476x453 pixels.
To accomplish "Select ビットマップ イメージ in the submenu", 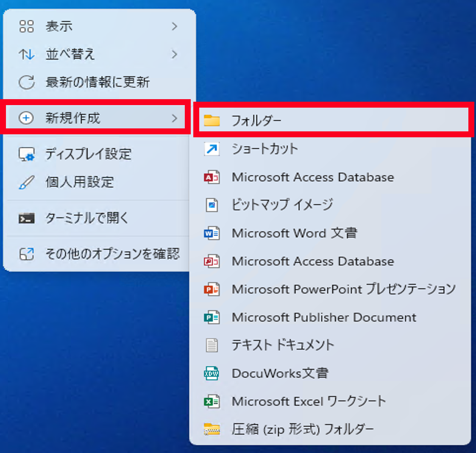I will point(282,205).
